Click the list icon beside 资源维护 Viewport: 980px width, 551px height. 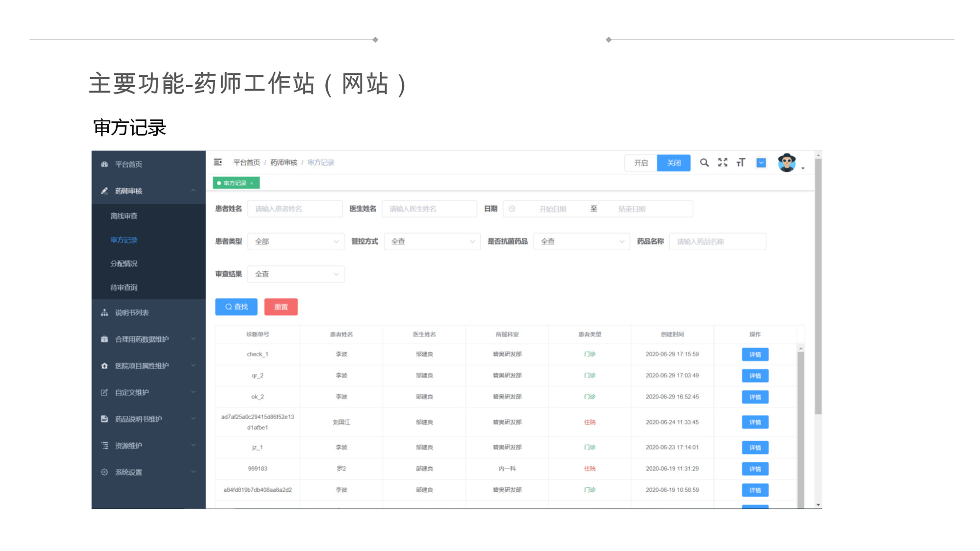pos(104,445)
